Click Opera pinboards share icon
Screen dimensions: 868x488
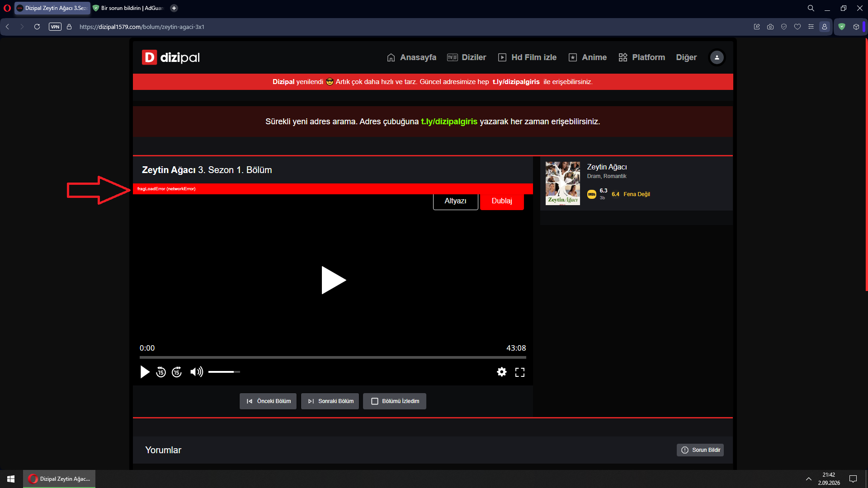coord(757,27)
